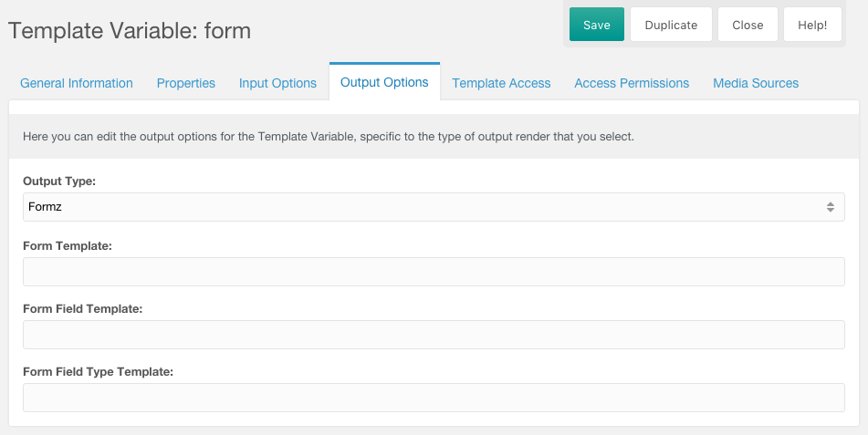The image size is (868, 435).
Task: Open the Properties tab
Action: pyautogui.click(x=186, y=83)
